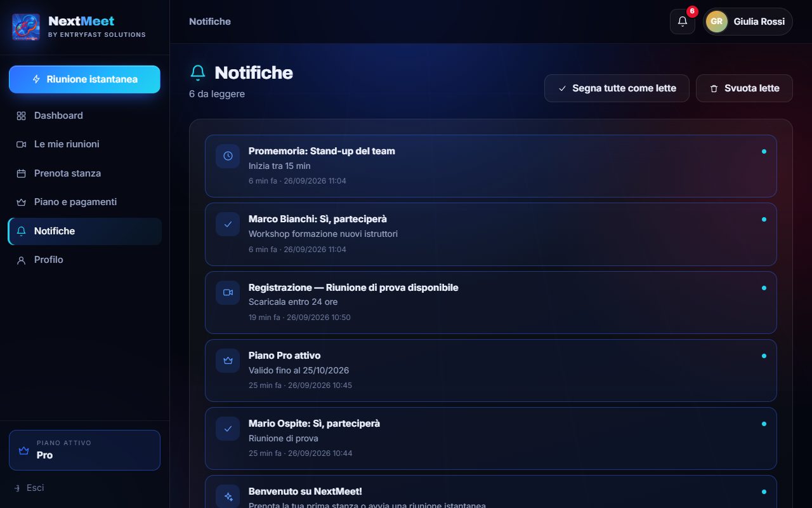Screen dimensions: 812x508
Task: Click the 6 da leggere counter text
Action: 217,94
